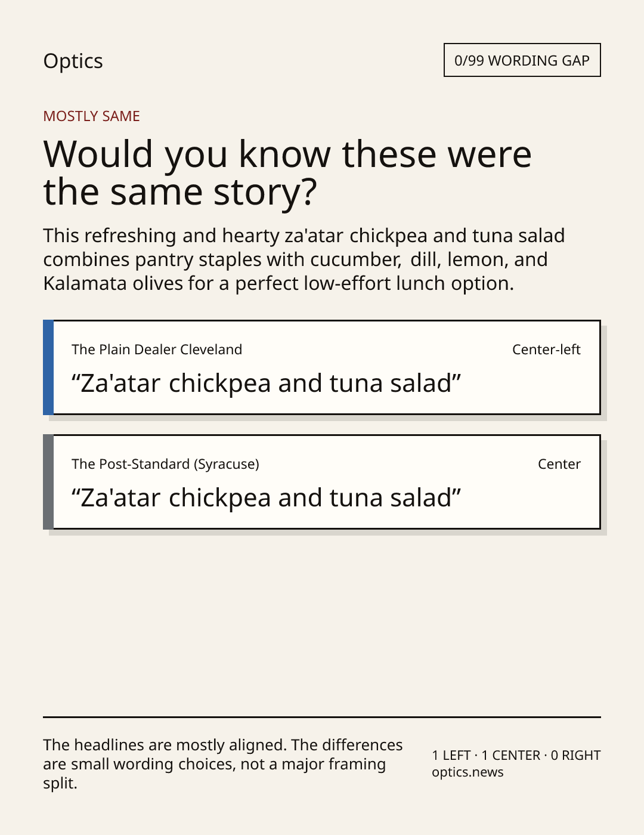Select the MOSTLY SAME label
Image resolution: width=644 pixels, height=835 pixels.
pos(91,116)
